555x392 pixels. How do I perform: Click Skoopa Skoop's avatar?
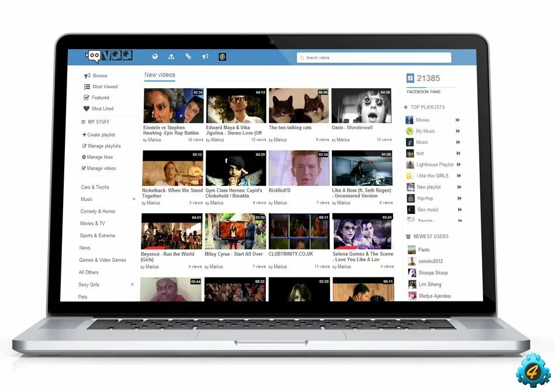pyautogui.click(x=412, y=273)
